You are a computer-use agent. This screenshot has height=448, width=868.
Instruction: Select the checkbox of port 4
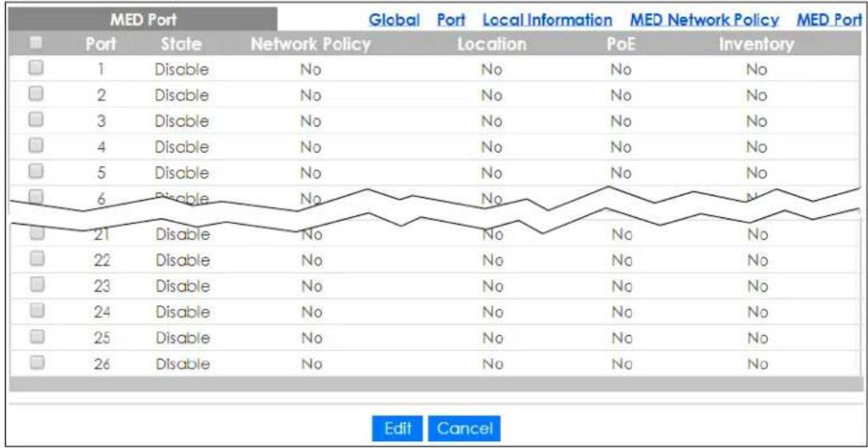pos(36,146)
